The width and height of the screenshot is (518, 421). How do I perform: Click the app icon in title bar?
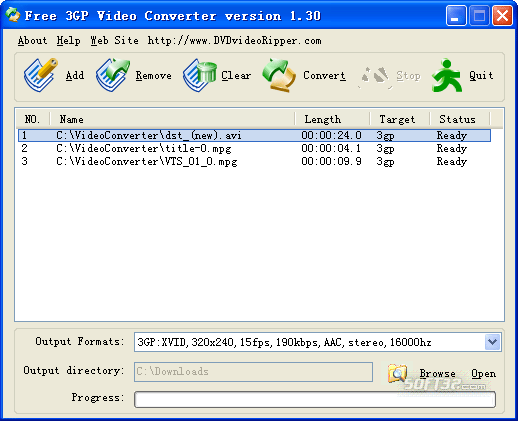click(13, 15)
